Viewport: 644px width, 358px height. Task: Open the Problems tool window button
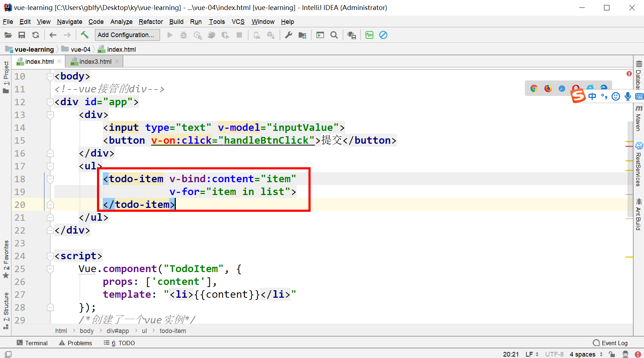[x=76, y=343]
